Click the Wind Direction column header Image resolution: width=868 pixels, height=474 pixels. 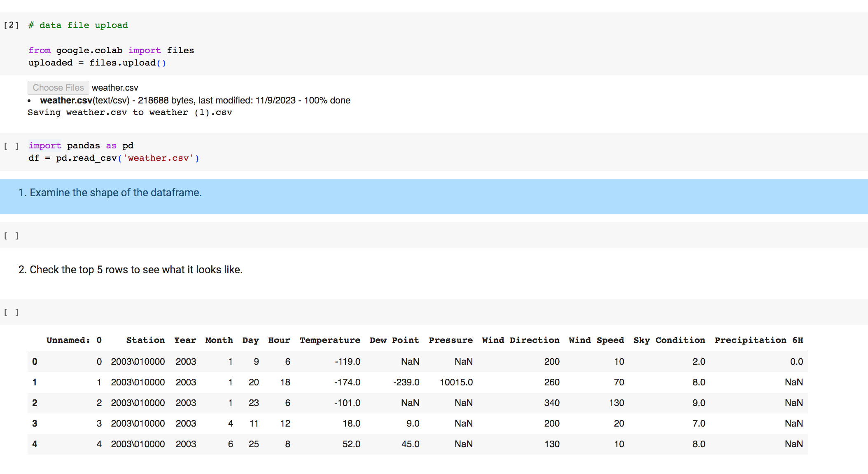[x=520, y=340]
